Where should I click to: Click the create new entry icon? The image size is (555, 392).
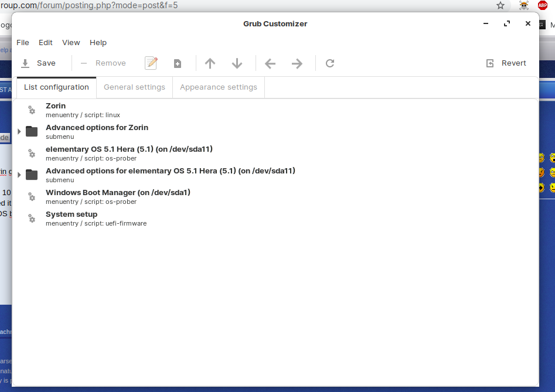(178, 63)
